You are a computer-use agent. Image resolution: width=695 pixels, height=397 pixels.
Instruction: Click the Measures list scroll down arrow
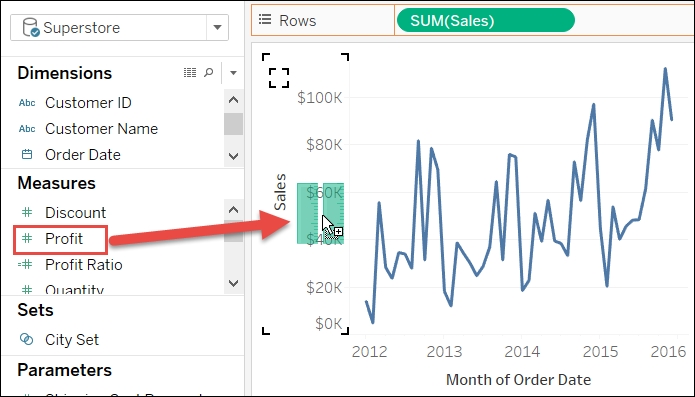coord(234,283)
